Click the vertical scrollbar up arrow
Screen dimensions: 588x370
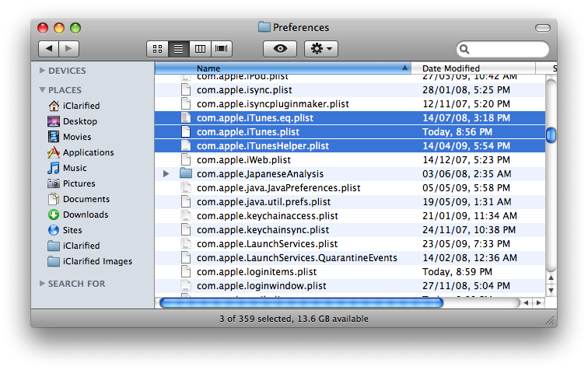click(551, 278)
